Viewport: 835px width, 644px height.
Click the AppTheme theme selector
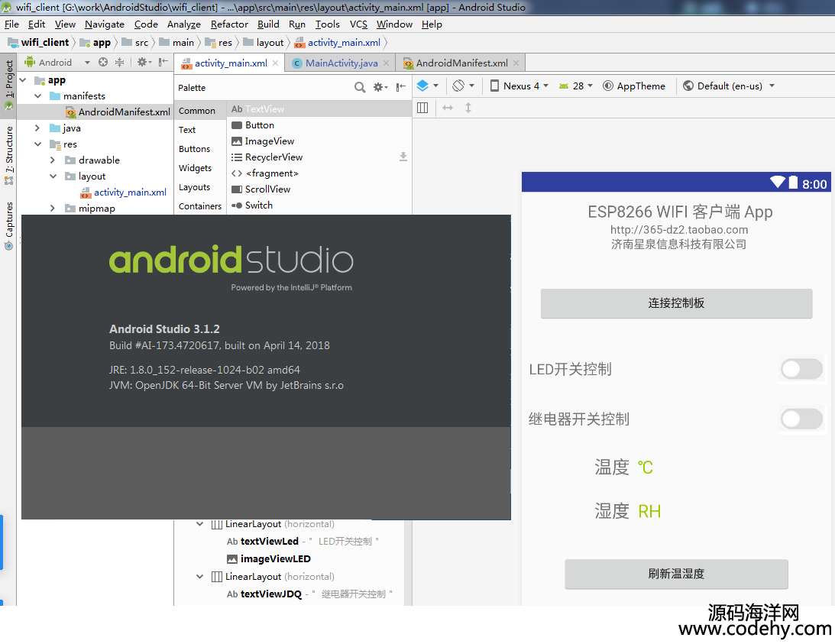coord(634,86)
